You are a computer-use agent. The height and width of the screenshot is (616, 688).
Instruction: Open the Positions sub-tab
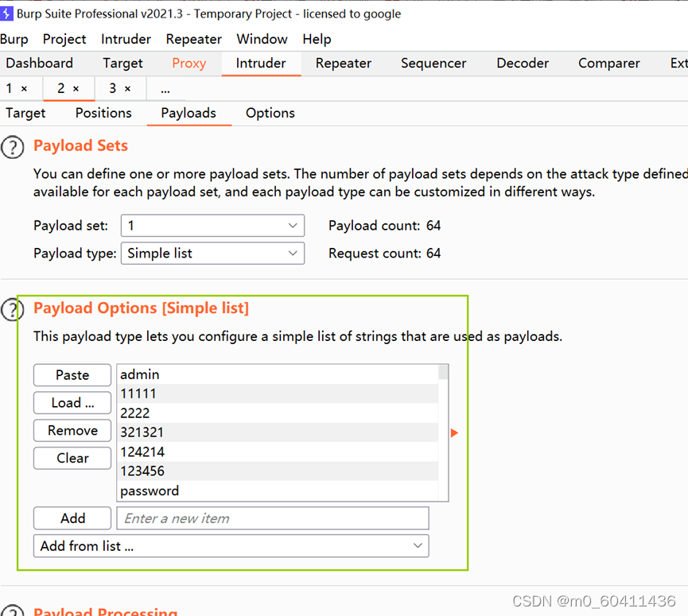coord(103,113)
